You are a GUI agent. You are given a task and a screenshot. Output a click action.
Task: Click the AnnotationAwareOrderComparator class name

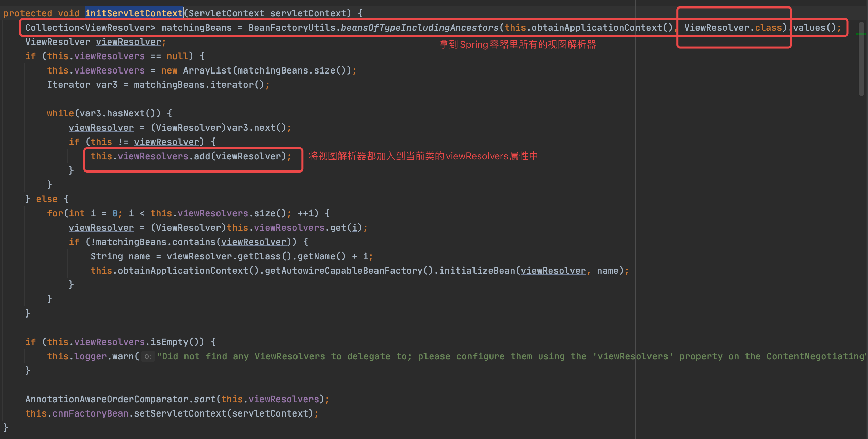[x=107, y=399]
